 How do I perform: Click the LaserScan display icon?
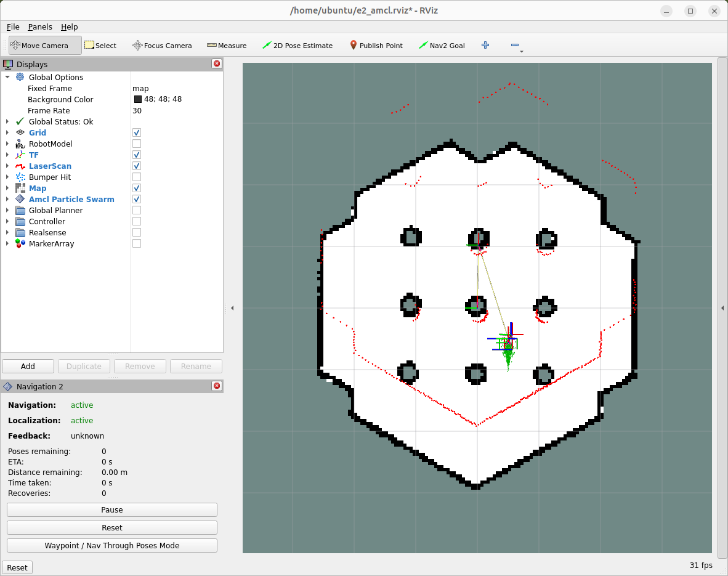coord(20,166)
